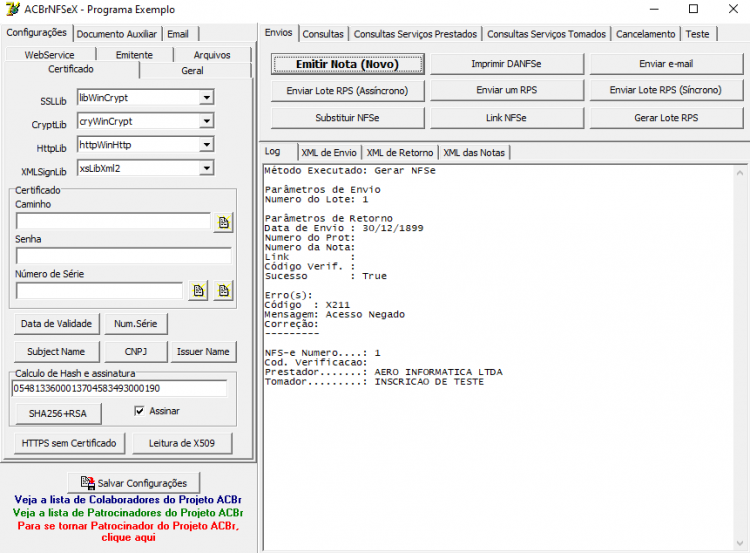The height and width of the screenshot is (553, 750).
Task: Select the Log tab
Action: coord(273,152)
